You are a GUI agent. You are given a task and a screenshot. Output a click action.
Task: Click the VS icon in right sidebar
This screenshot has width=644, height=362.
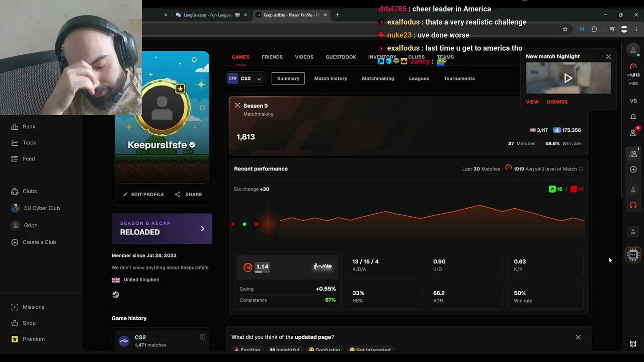coord(633,101)
